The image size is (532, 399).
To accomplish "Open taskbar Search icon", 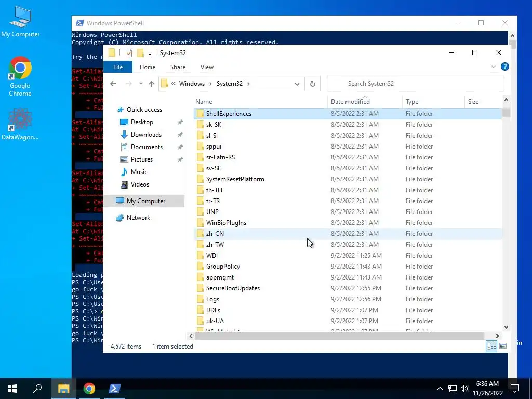I will [37, 389].
